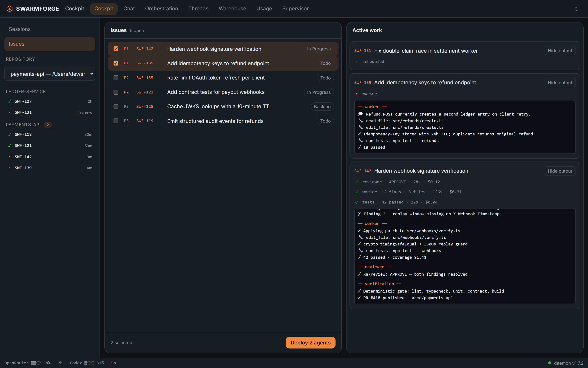Viewport: 588px width, 368px height.
Task: Click the scheduled dot icon beside SWF-131 session
Action: pos(10,112)
